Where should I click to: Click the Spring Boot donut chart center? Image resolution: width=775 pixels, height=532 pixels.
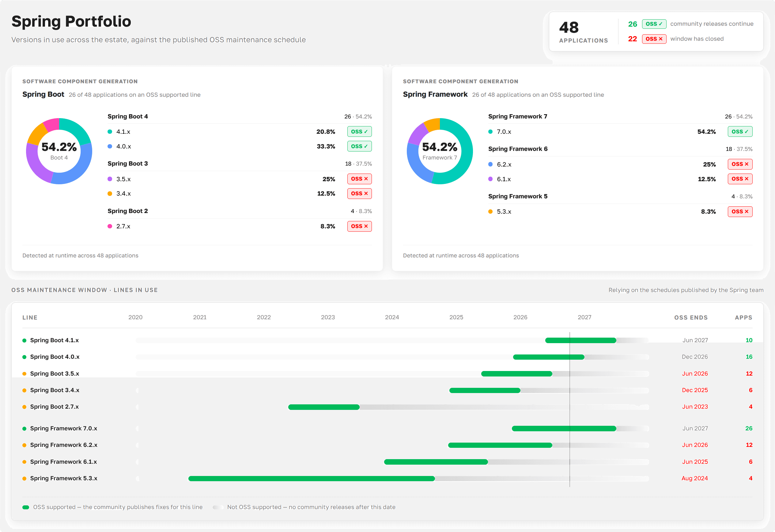[59, 151]
